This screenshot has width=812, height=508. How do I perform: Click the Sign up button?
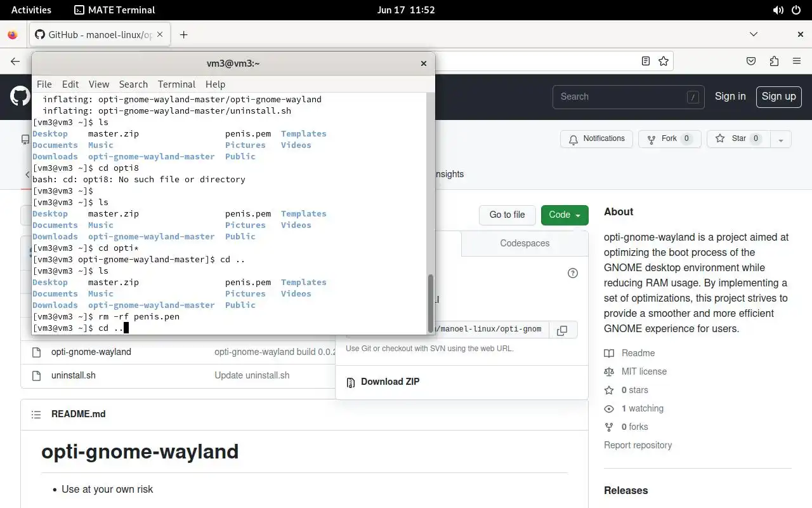pyautogui.click(x=778, y=97)
